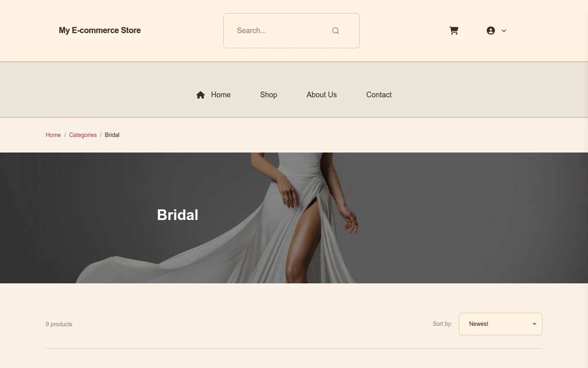Click the 'Sort by:' label
This screenshot has width=588, height=368.
(x=443, y=324)
